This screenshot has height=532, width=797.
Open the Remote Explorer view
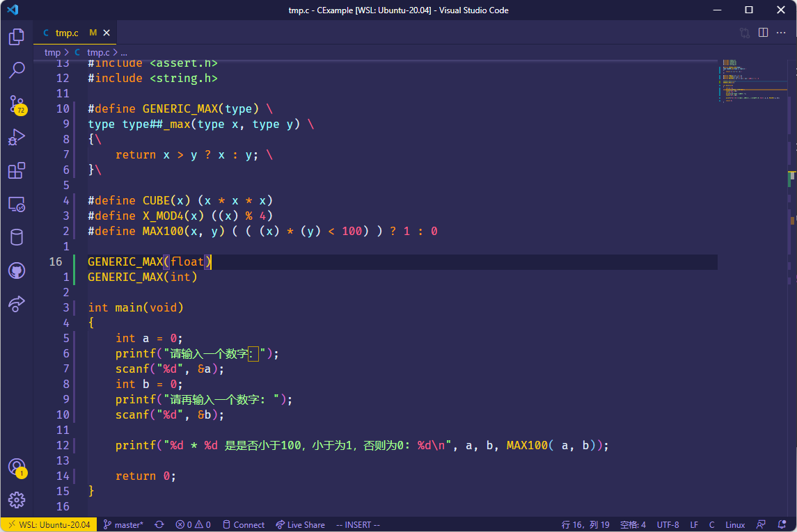coord(17,204)
